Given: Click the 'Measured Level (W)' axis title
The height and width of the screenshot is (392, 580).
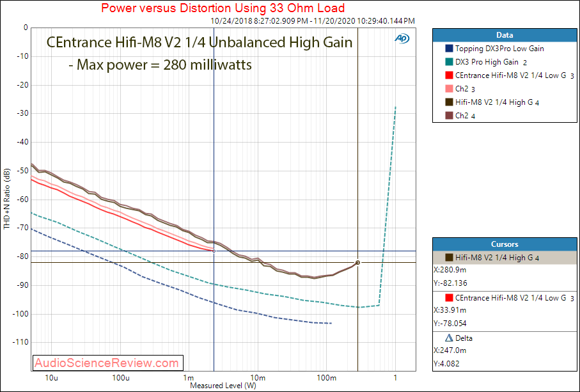Looking at the screenshot, I should [223, 386].
